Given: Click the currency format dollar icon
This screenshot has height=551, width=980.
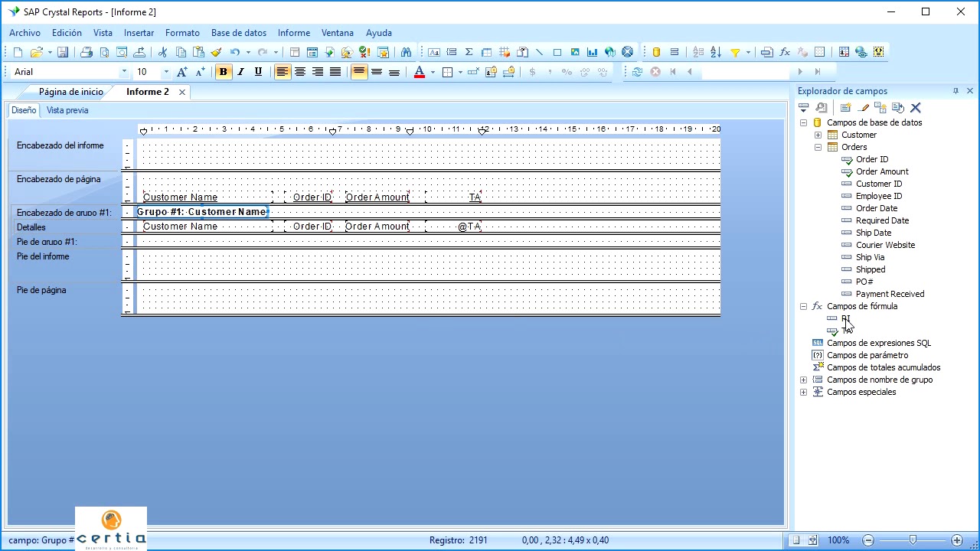Looking at the screenshot, I should point(533,71).
